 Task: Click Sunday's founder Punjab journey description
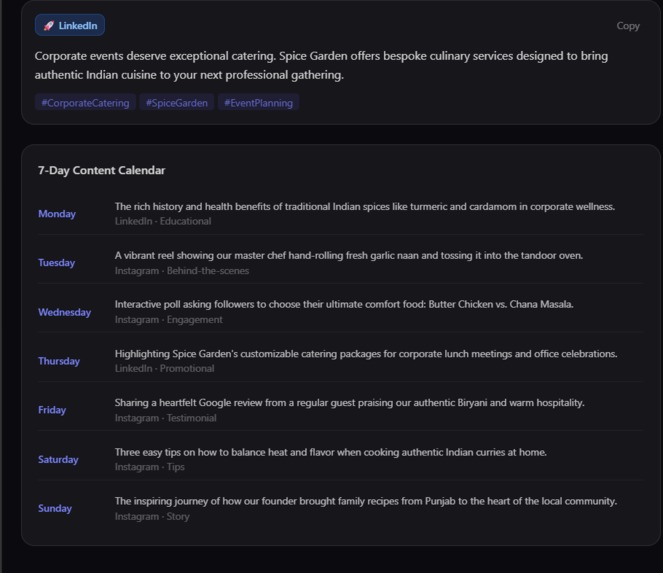coord(366,501)
